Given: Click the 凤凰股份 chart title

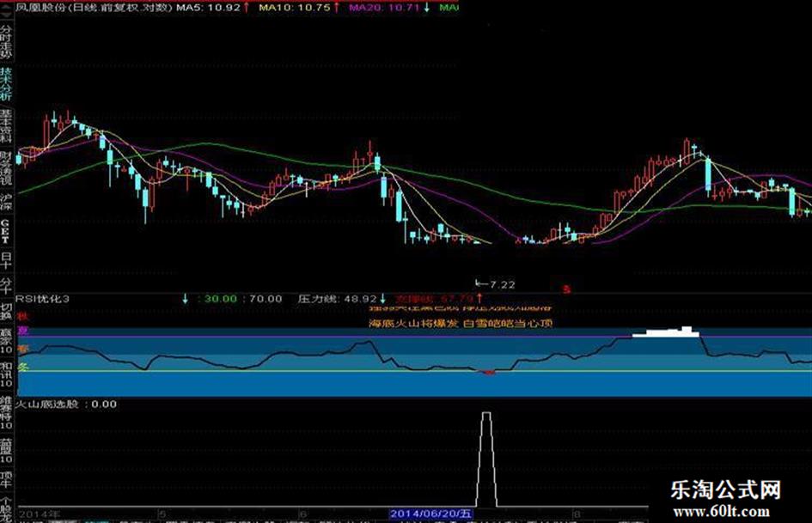Looking at the screenshot, I should tap(93, 7).
